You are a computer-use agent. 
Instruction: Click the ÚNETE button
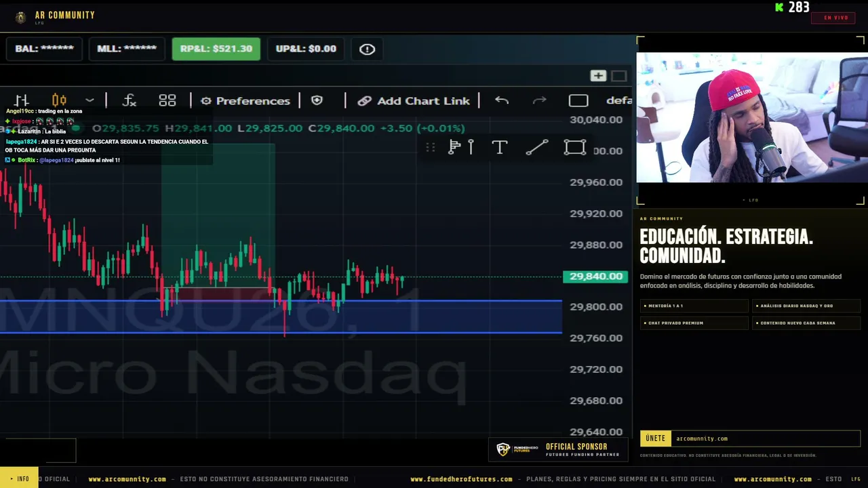(656, 439)
